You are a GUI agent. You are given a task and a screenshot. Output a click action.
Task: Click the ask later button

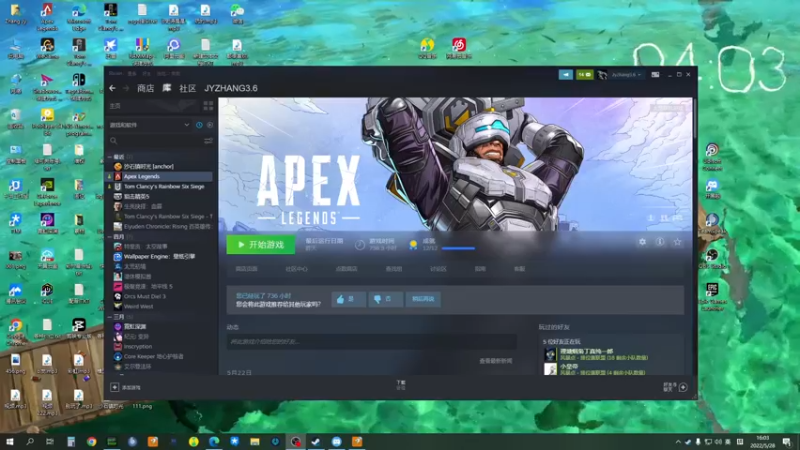423,299
